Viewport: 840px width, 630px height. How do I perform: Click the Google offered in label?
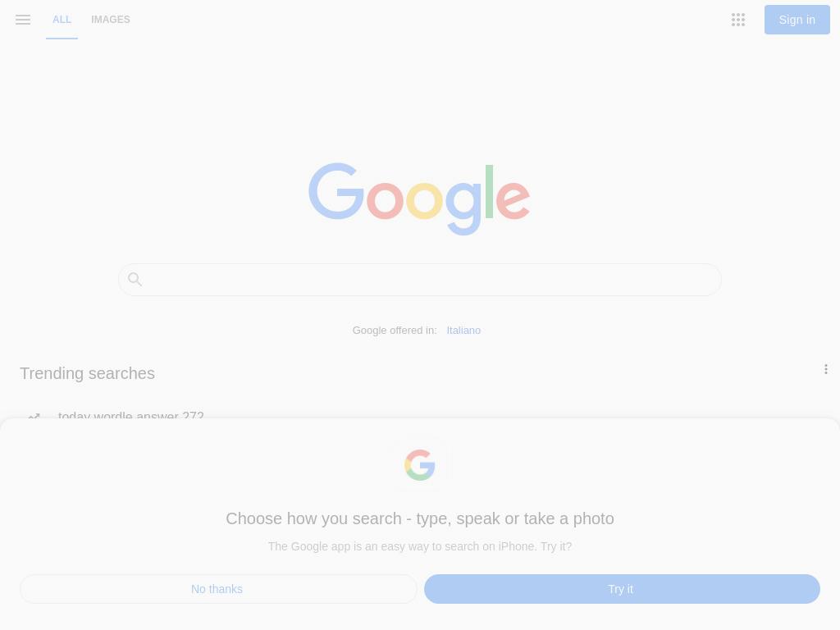pos(395,331)
